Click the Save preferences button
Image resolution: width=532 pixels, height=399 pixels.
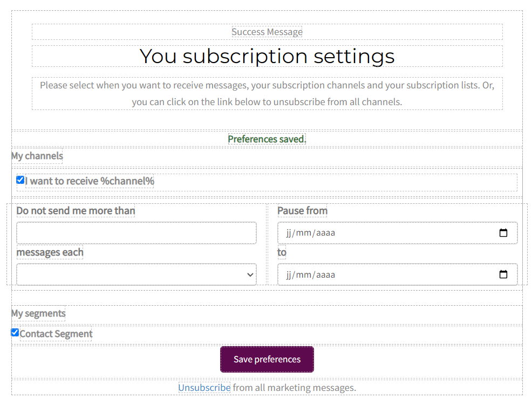pos(267,359)
